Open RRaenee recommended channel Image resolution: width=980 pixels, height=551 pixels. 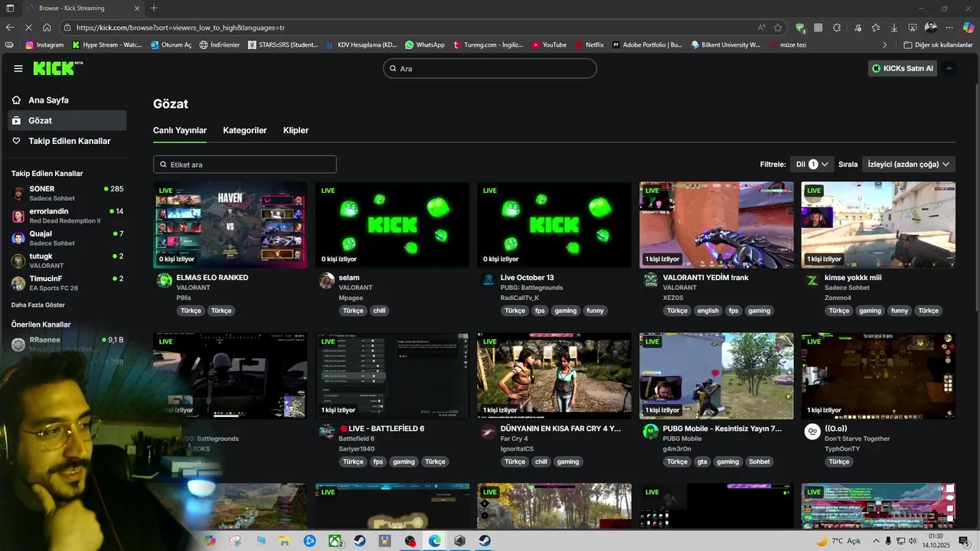click(67, 344)
